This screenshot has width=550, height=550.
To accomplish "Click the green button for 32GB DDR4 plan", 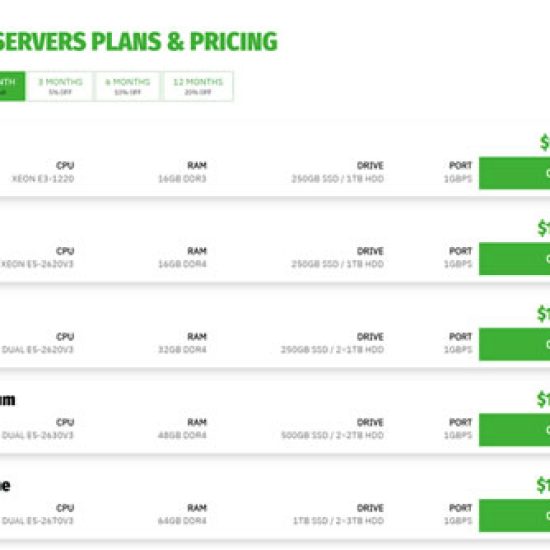I will click(x=514, y=344).
